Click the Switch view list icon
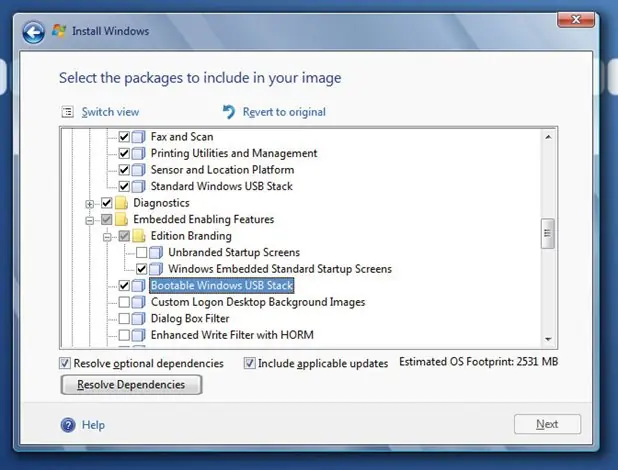This screenshot has height=470, width=618. [67, 112]
